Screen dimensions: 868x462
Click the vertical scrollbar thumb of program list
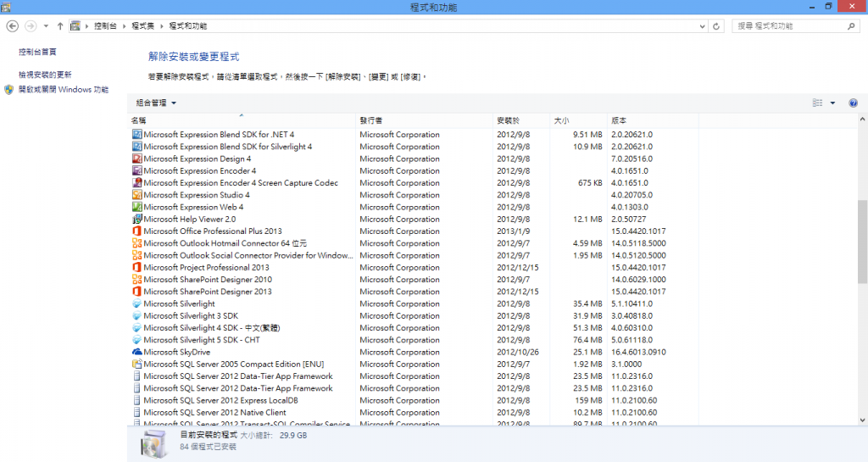(x=862, y=242)
